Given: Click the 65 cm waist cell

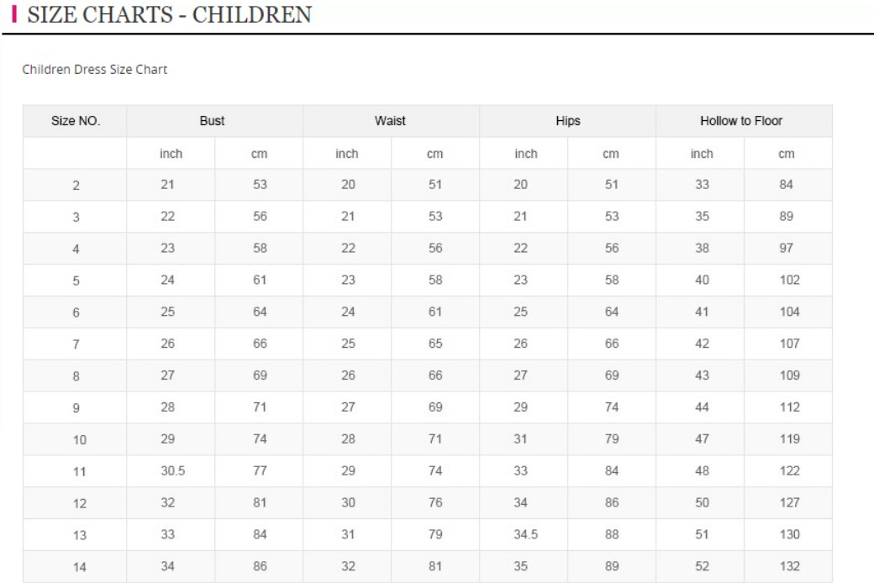Looking at the screenshot, I should point(435,344).
